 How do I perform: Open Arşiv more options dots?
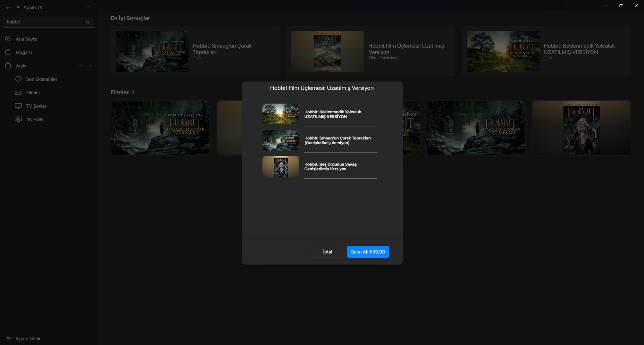(x=80, y=65)
